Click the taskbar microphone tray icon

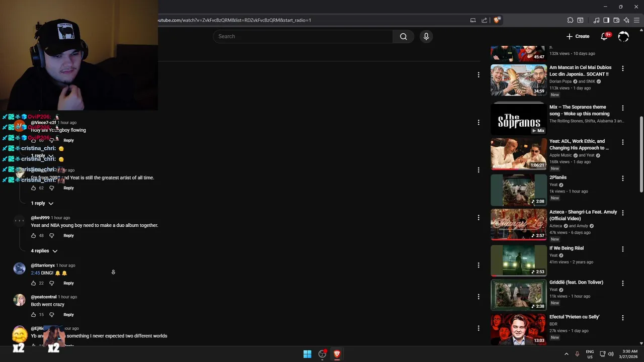pyautogui.click(x=577, y=354)
